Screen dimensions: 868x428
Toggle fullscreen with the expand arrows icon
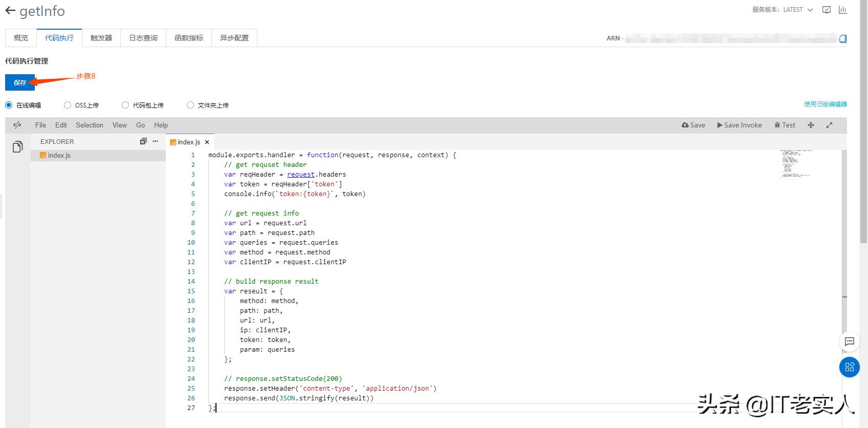tap(829, 125)
